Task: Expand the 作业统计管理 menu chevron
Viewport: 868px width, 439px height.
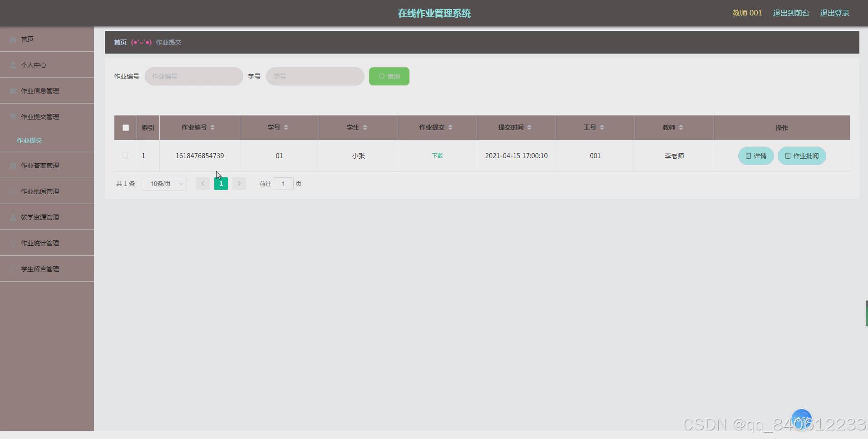Action: tap(83, 243)
